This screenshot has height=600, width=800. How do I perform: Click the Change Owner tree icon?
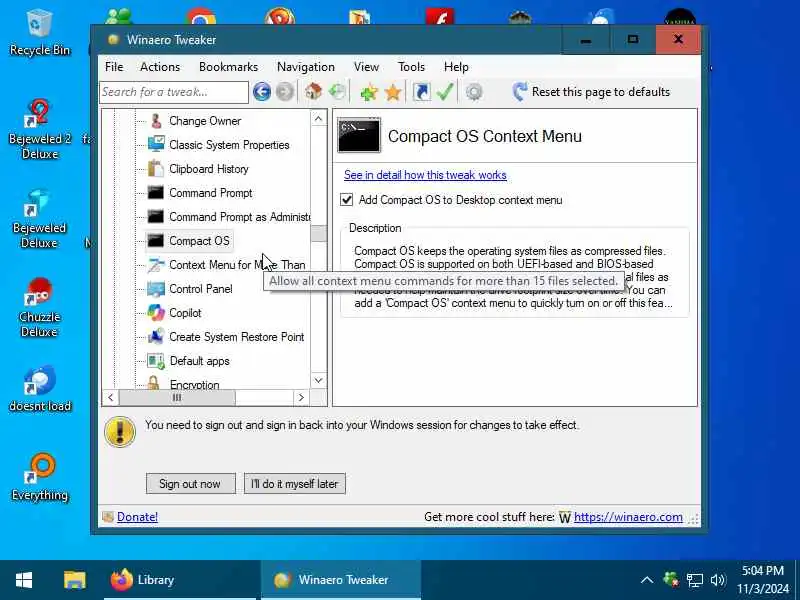coord(156,121)
